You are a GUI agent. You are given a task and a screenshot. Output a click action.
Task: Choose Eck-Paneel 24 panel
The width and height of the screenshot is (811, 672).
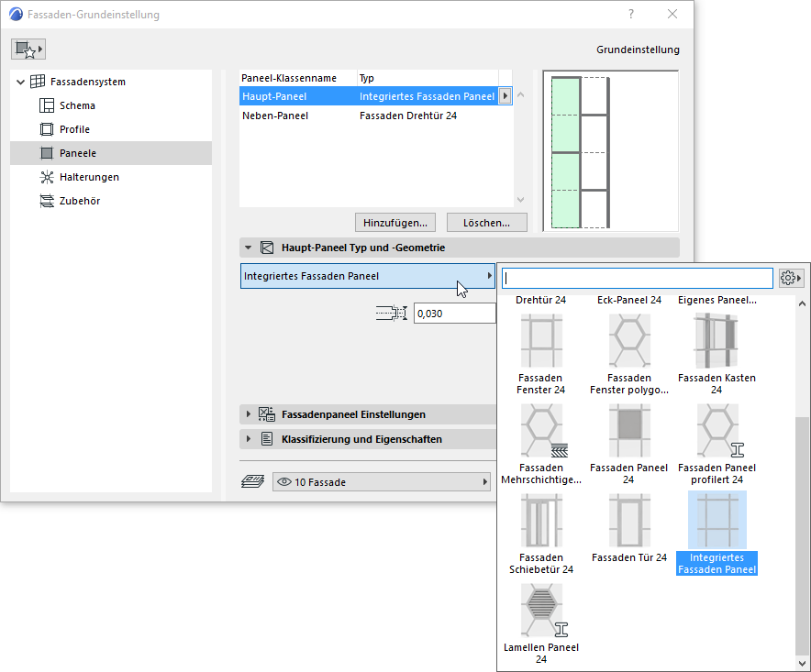tap(629, 300)
